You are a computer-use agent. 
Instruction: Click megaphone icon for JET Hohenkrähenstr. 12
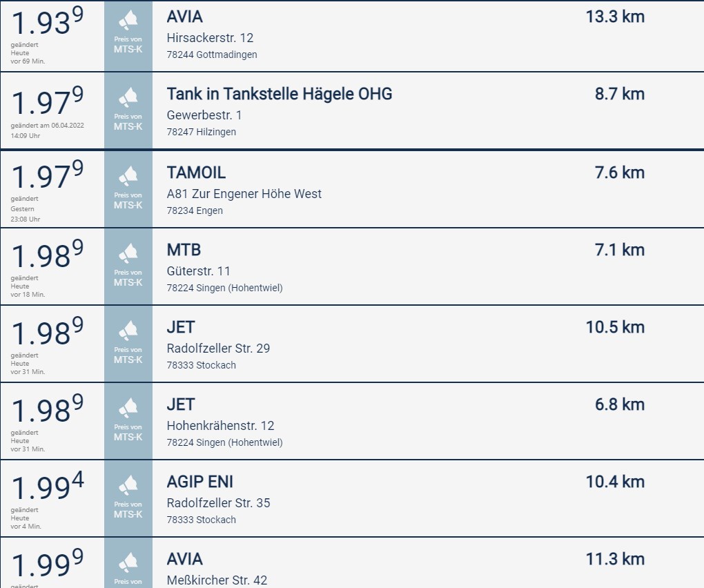(128, 408)
